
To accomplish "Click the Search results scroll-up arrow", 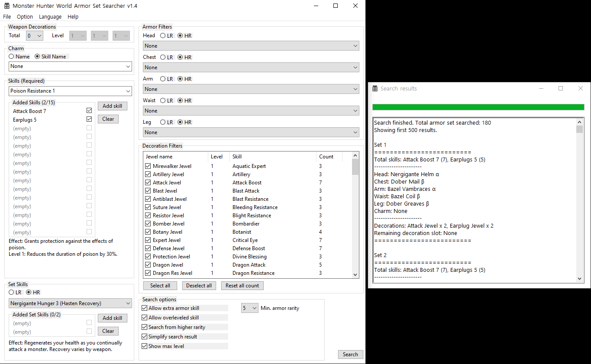I will [580, 122].
